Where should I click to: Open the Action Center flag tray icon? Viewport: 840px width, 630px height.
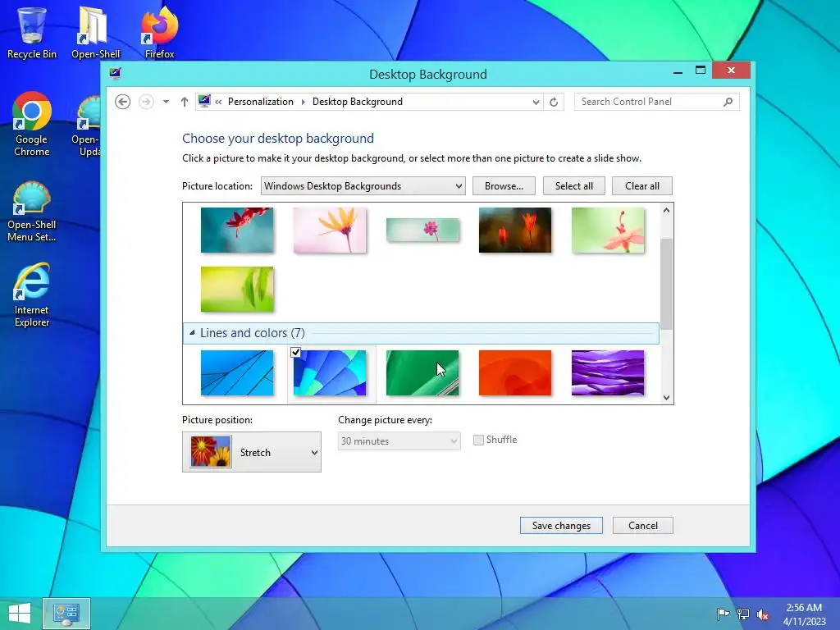723,614
